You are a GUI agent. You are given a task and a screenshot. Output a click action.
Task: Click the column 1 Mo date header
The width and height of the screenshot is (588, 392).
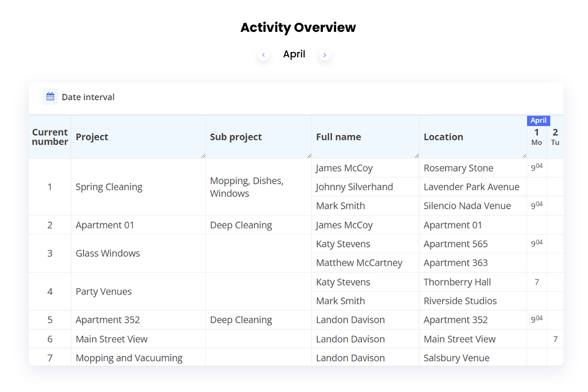coord(537,137)
